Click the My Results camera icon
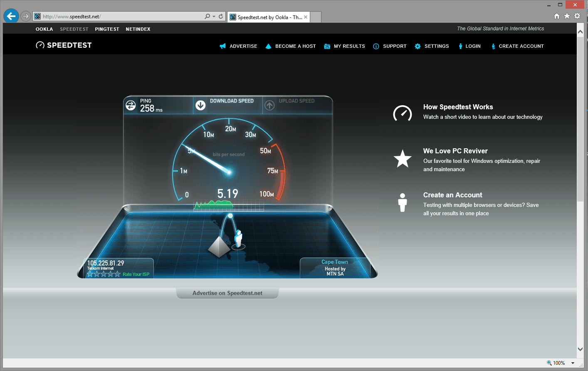Image resolution: width=588 pixels, height=371 pixels. point(327,46)
